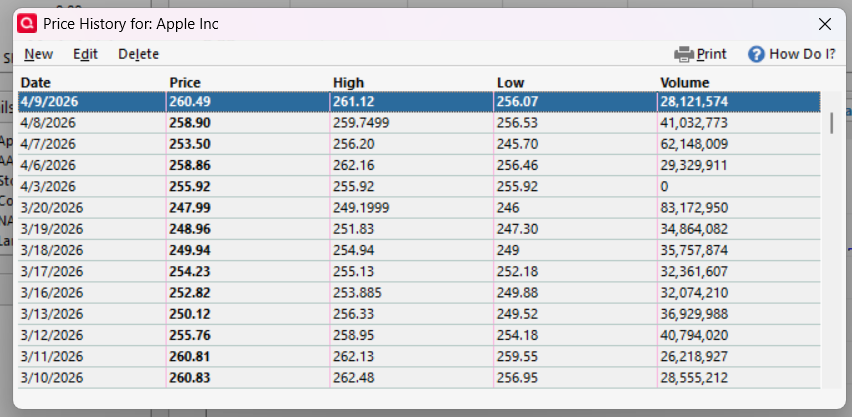852x417 pixels.
Task: Click low value 256.07
Action: pos(517,102)
